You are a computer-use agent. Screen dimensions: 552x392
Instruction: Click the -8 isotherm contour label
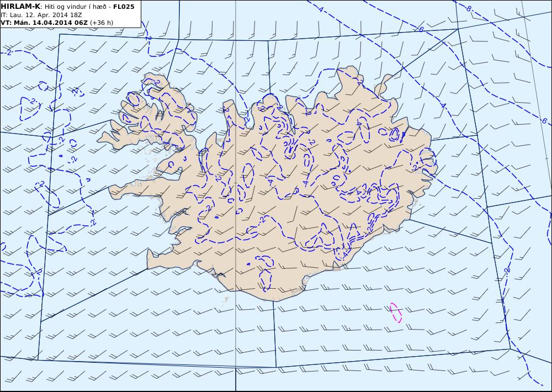tap(469, 8)
